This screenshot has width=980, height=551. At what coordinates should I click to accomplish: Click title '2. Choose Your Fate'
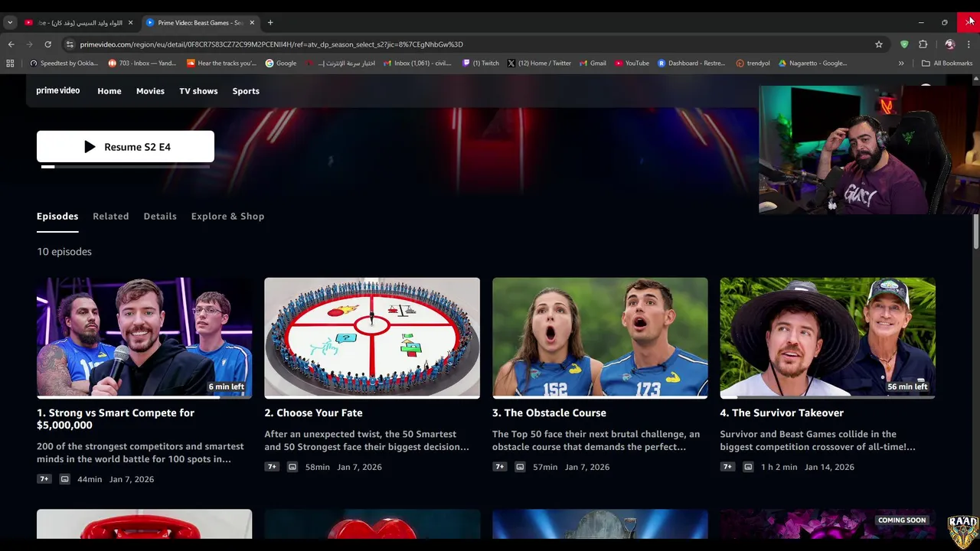(x=314, y=412)
